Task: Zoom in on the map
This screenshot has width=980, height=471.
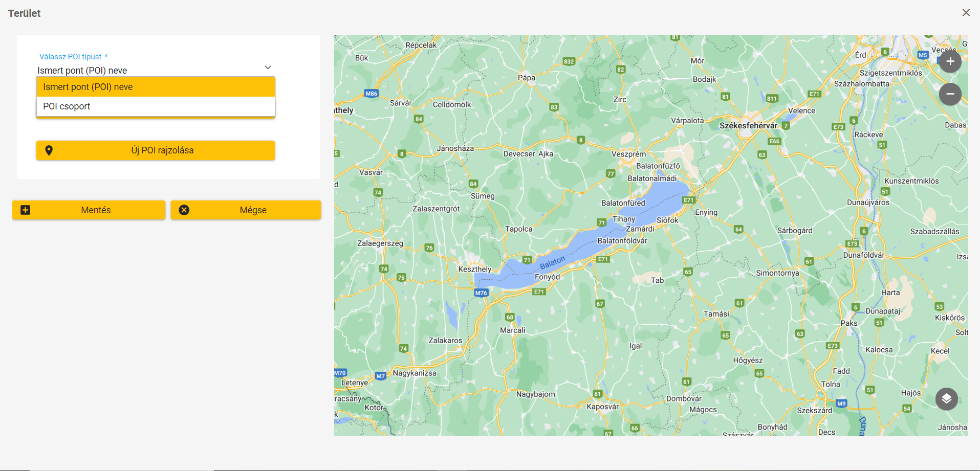Action: 950,62
